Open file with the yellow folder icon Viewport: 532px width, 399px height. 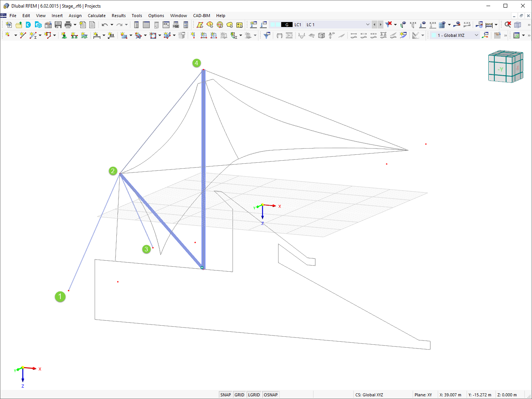click(18, 25)
